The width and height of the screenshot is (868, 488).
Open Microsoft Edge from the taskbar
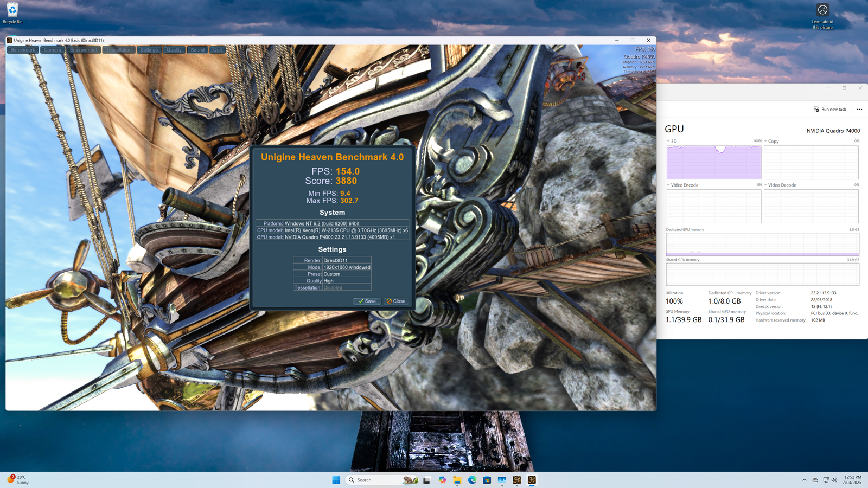pyautogui.click(x=472, y=480)
